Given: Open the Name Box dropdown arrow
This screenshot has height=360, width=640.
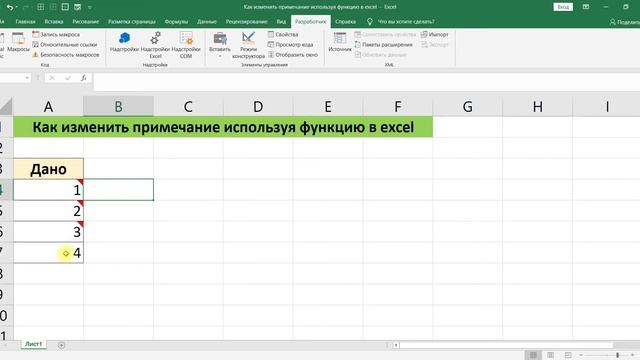Looking at the screenshot, I should point(27,78).
